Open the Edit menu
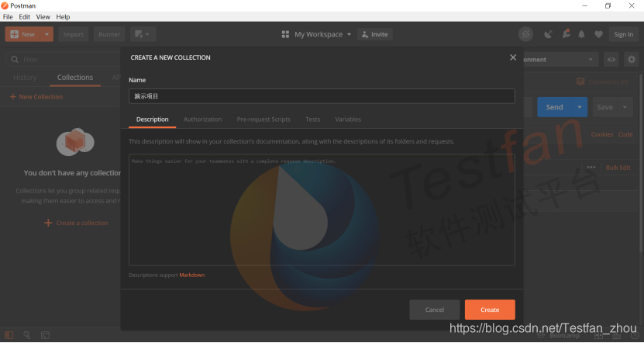The height and width of the screenshot is (343, 644). coord(24,17)
